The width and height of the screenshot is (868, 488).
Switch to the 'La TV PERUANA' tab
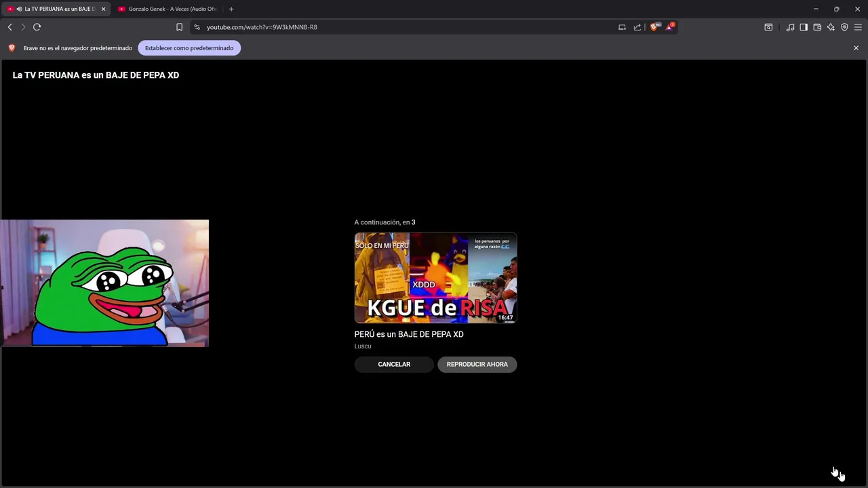[56, 9]
